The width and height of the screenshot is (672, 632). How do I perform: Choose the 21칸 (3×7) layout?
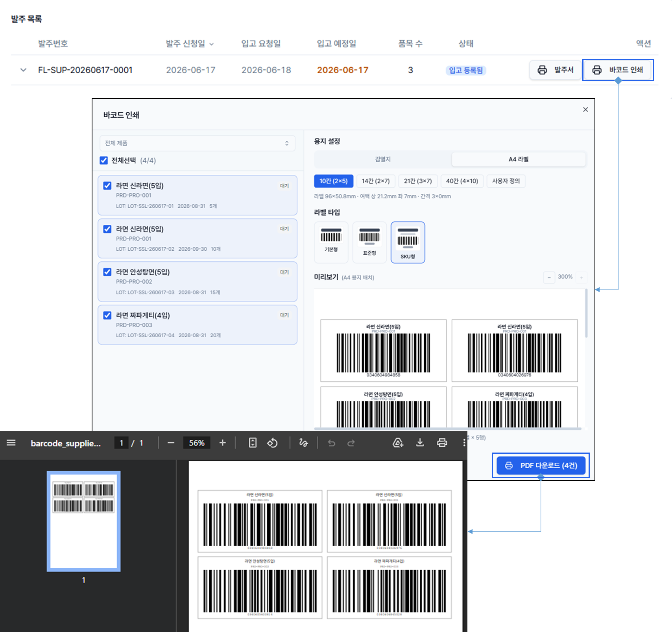pyautogui.click(x=418, y=181)
